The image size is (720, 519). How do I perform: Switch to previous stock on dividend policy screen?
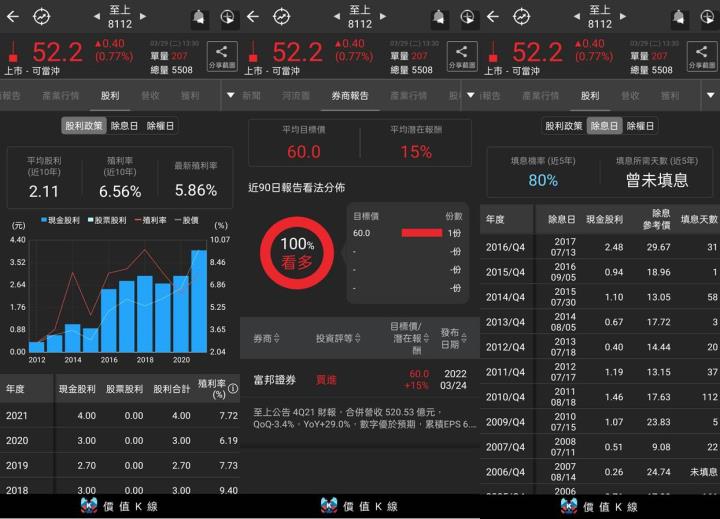coord(97,16)
